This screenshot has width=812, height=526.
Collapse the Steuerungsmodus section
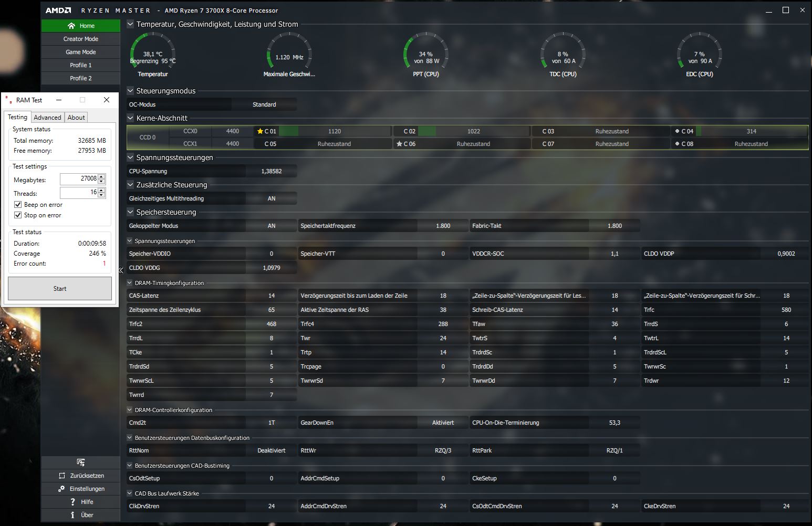click(x=130, y=91)
